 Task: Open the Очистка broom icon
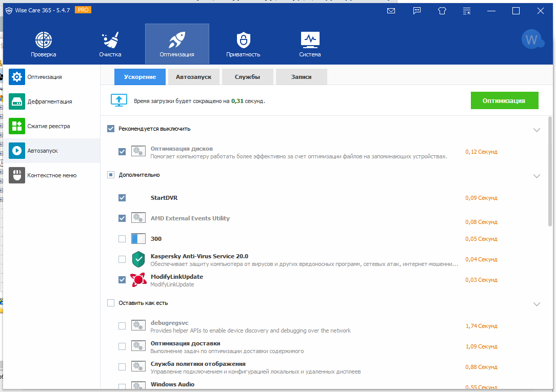pos(110,40)
